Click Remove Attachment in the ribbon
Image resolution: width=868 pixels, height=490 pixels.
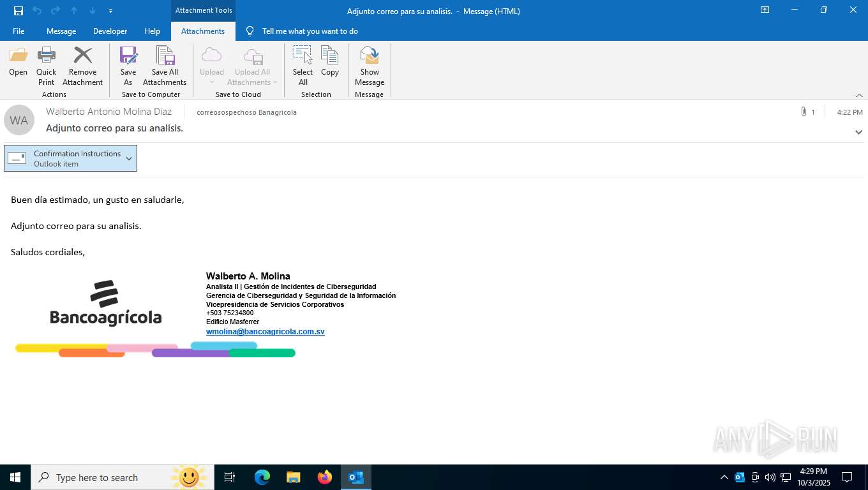coord(82,66)
